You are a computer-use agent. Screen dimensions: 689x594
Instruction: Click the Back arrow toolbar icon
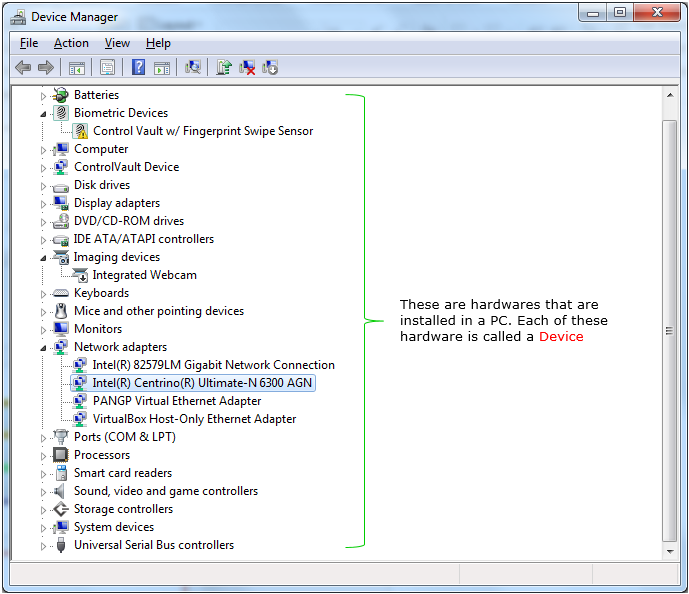22,67
